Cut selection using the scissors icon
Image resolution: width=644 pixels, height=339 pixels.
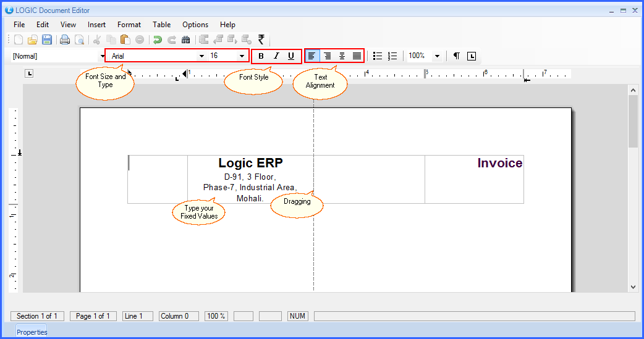(x=97, y=40)
